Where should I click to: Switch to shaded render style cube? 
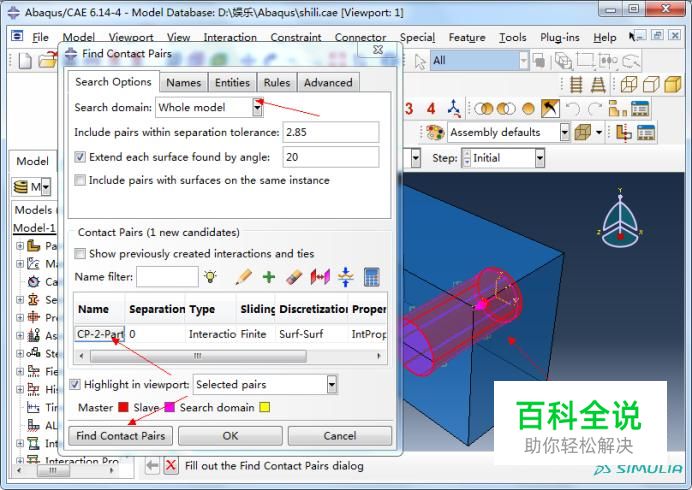(673, 84)
